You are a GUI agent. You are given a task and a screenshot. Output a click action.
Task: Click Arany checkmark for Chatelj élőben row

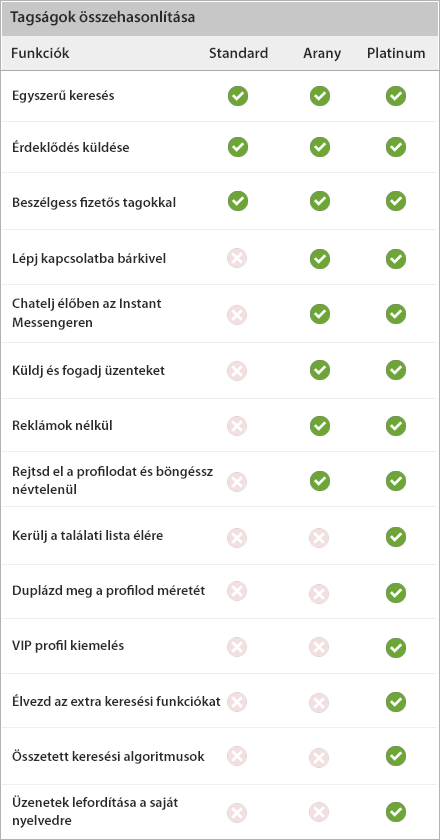pos(319,314)
